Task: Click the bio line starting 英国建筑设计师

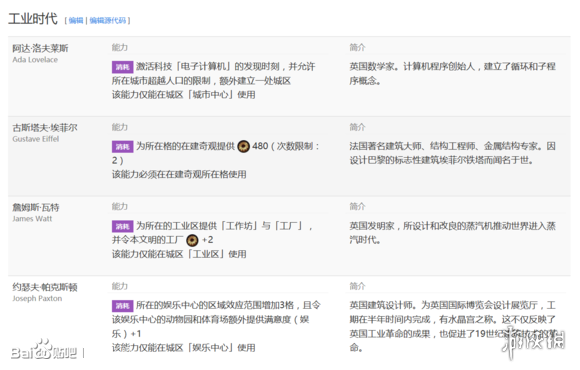Action: point(452,305)
